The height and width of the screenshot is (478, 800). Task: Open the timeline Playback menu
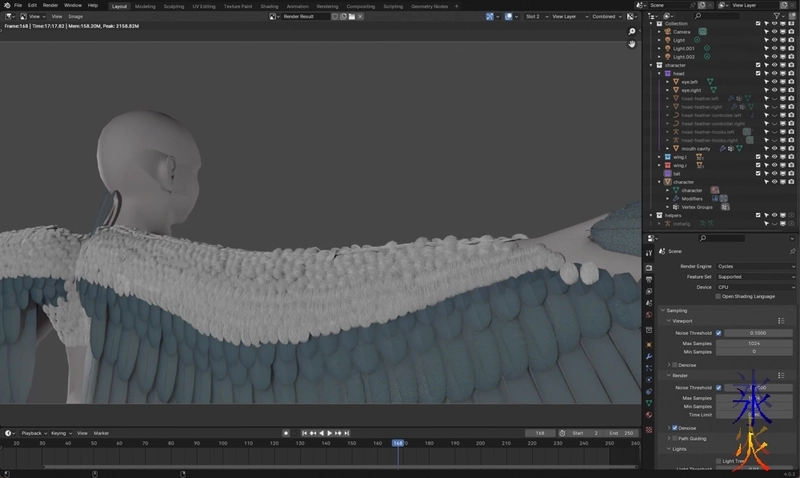point(32,433)
